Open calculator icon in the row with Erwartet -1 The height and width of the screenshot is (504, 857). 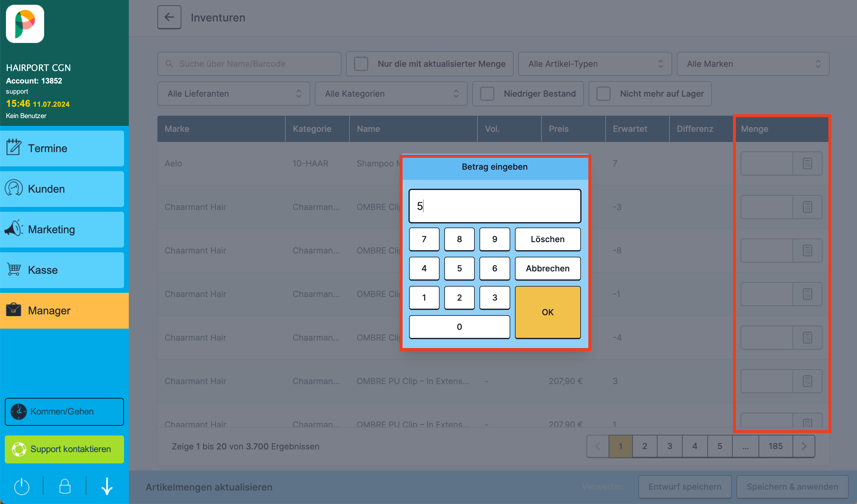(807, 294)
